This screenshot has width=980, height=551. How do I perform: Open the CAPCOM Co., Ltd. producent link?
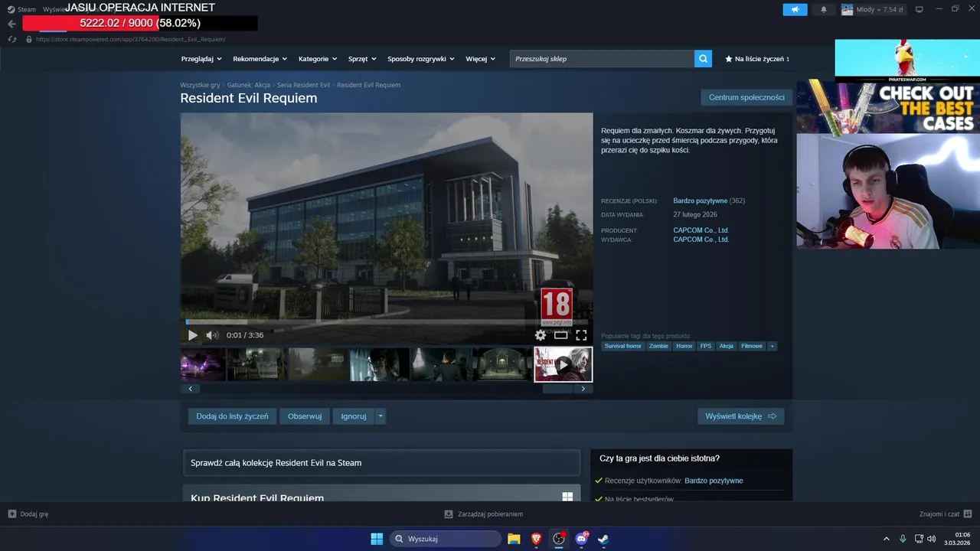pos(701,230)
